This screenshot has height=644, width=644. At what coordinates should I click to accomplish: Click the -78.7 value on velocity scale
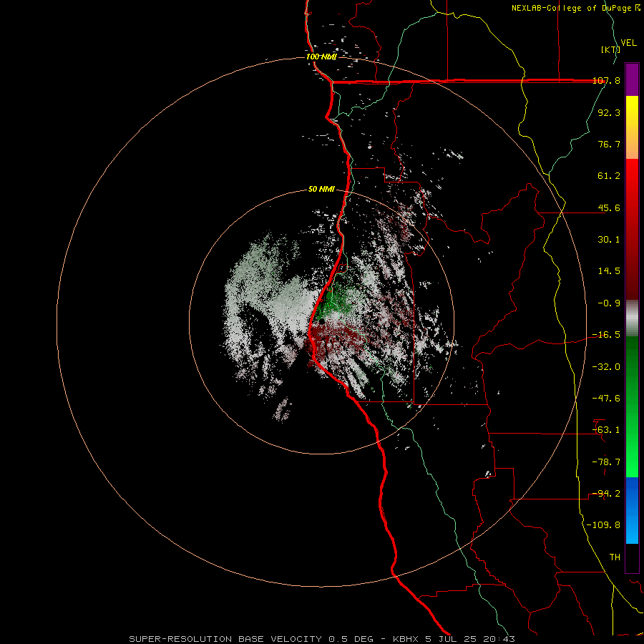coord(606,462)
